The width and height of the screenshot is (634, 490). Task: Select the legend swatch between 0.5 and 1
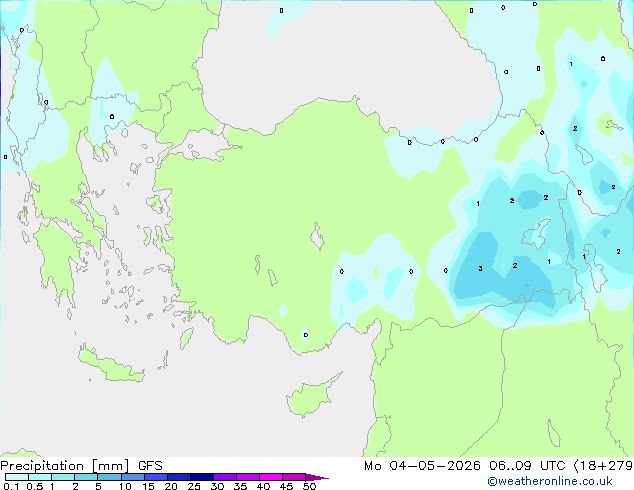[40, 477]
